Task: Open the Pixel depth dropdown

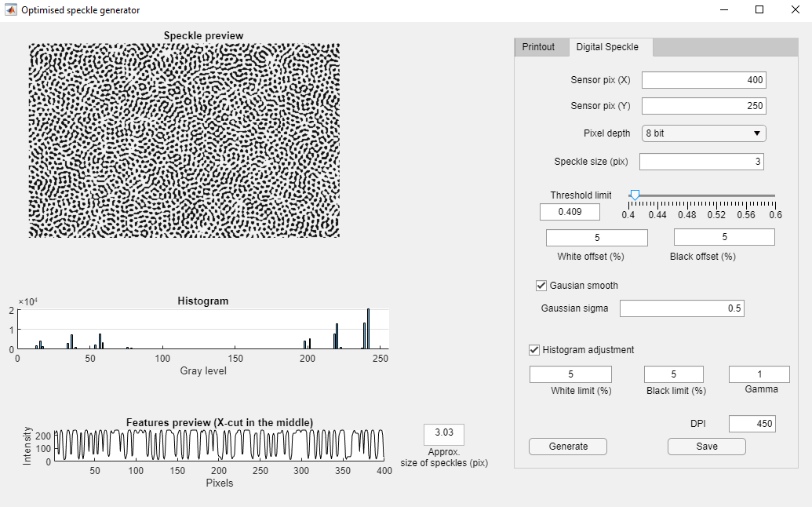Action: [704, 133]
